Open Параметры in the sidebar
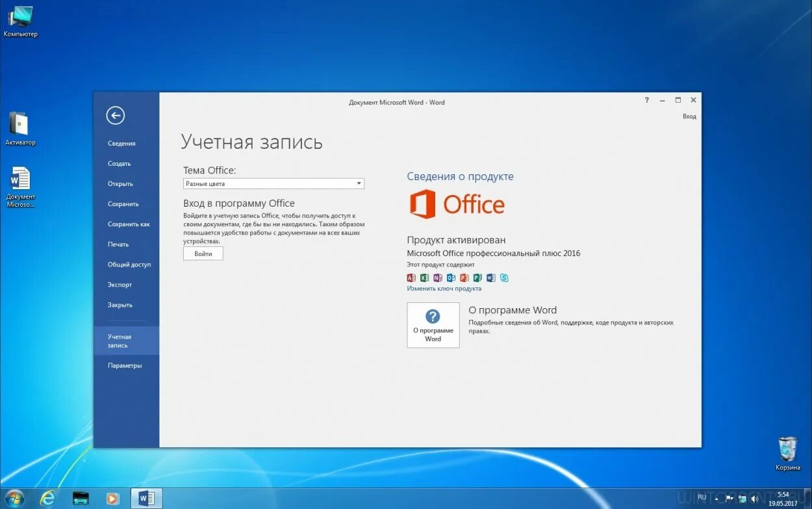The height and width of the screenshot is (509, 812). click(x=126, y=365)
